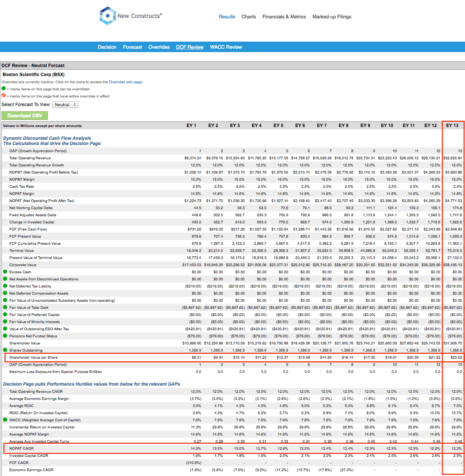Screen dimensions: 465x476
Task: Click green override dot for Excess Cash
Action: pos(5,272)
